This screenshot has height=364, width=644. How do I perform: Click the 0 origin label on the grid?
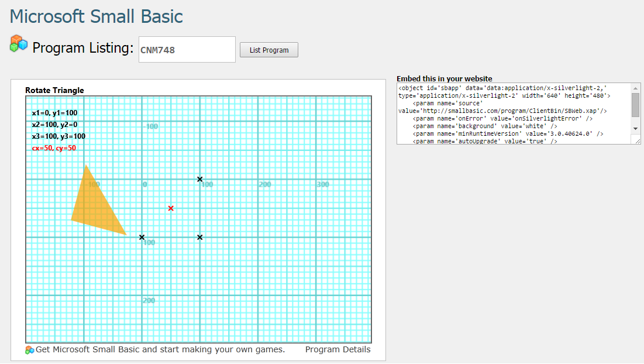pos(144,184)
